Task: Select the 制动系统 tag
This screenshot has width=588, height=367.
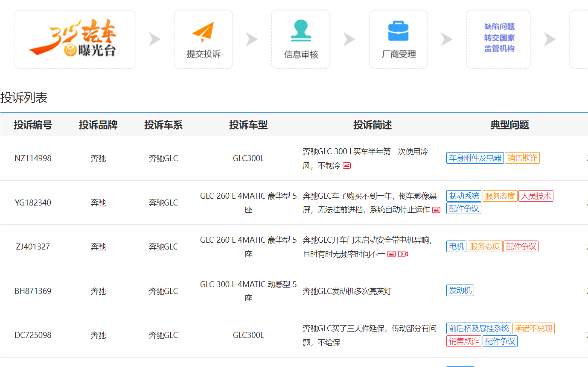Action: click(464, 196)
